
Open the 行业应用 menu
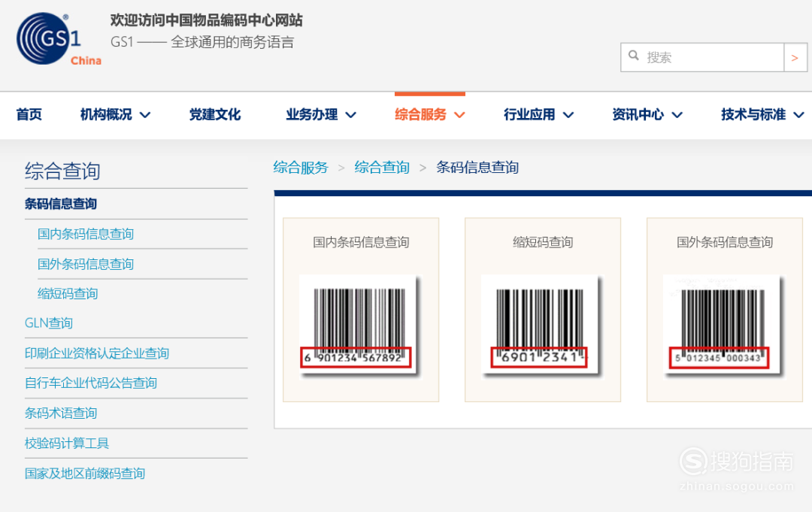point(529,114)
